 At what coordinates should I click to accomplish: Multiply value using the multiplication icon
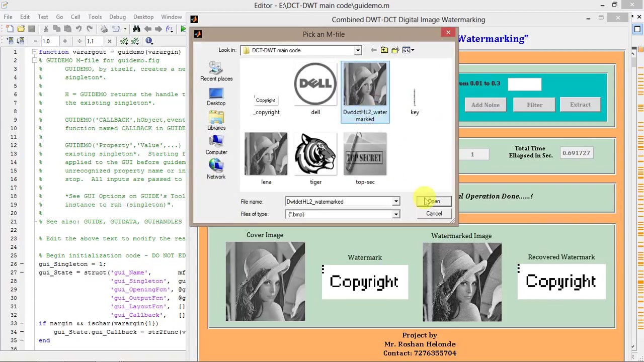coord(109,41)
